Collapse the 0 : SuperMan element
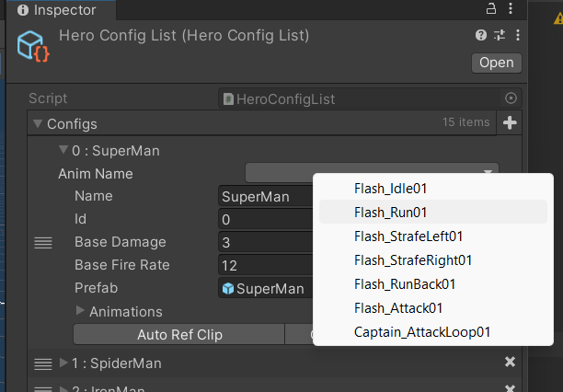This screenshot has height=392, width=563. point(63,149)
